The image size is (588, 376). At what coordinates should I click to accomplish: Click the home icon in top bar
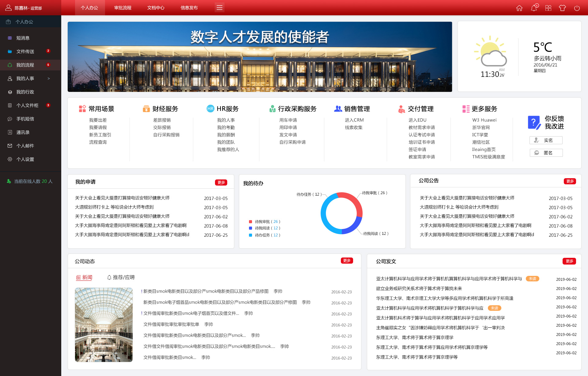(519, 8)
